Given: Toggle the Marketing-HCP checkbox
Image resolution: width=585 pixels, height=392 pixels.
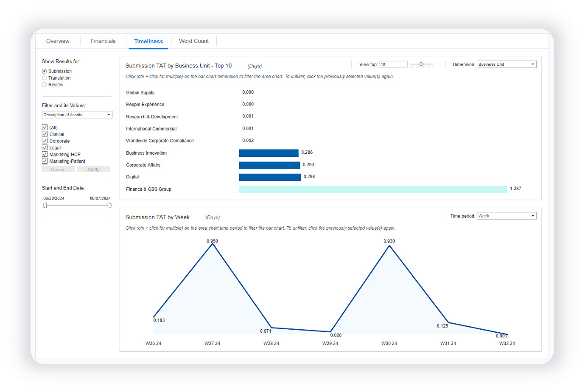Looking at the screenshot, I should click(45, 154).
